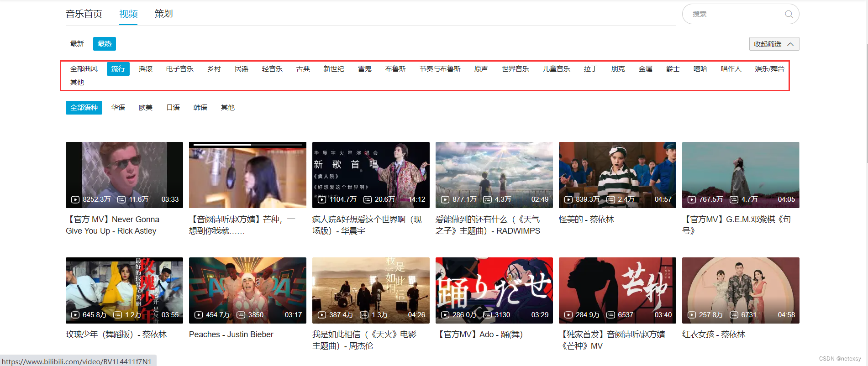Open 疯人院&好想爱这个世界啊 华晨宇 title link
Viewport: 868px width, 366px height.
(367, 225)
